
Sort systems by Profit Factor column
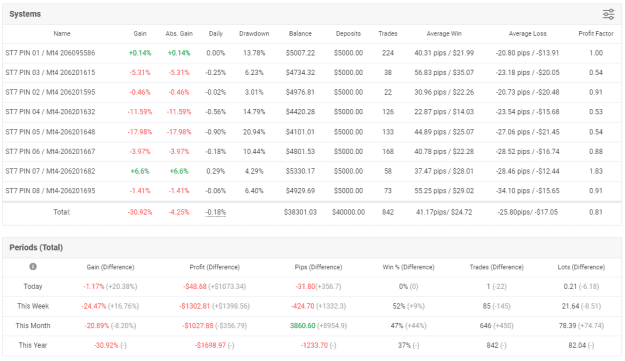click(x=596, y=34)
